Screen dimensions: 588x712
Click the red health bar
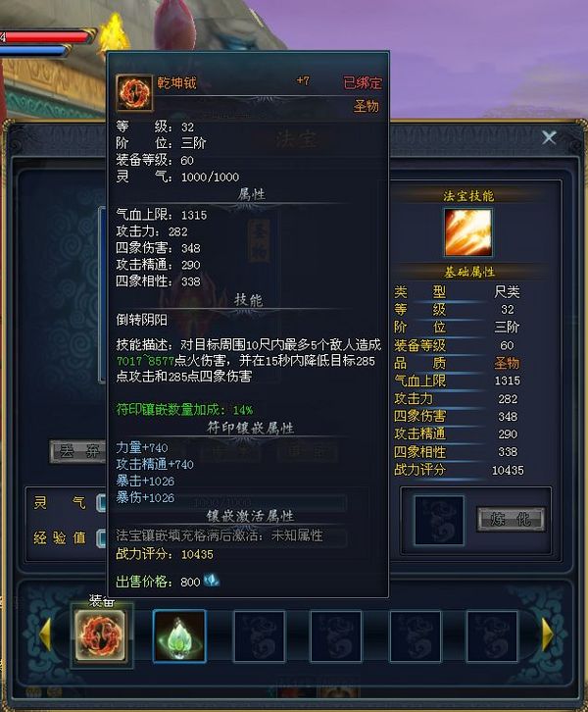click(x=46, y=37)
